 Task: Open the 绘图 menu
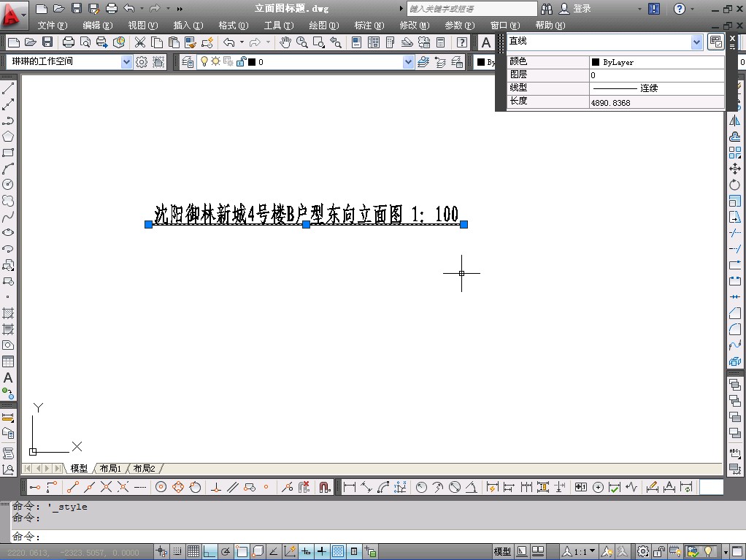tap(323, 26)
